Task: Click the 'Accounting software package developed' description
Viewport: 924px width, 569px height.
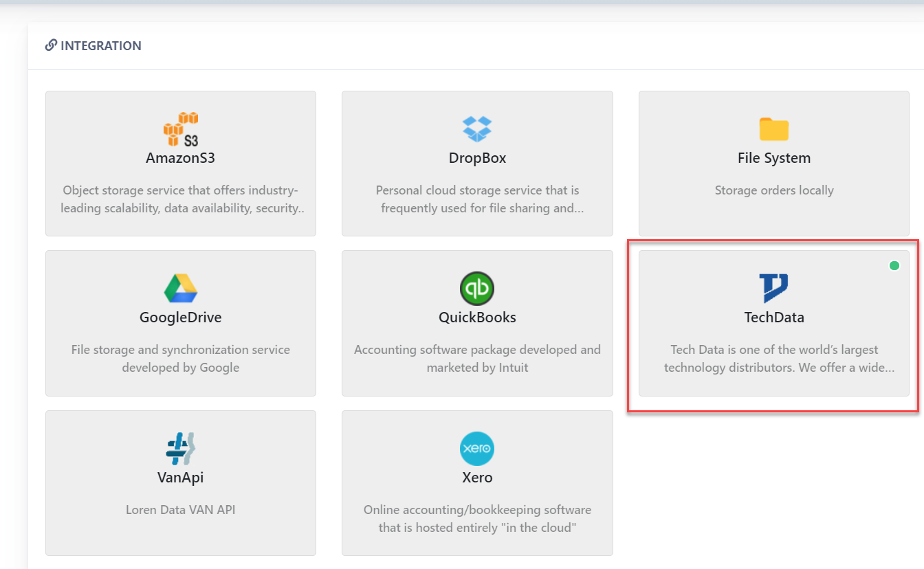Action: click(477, 359)
